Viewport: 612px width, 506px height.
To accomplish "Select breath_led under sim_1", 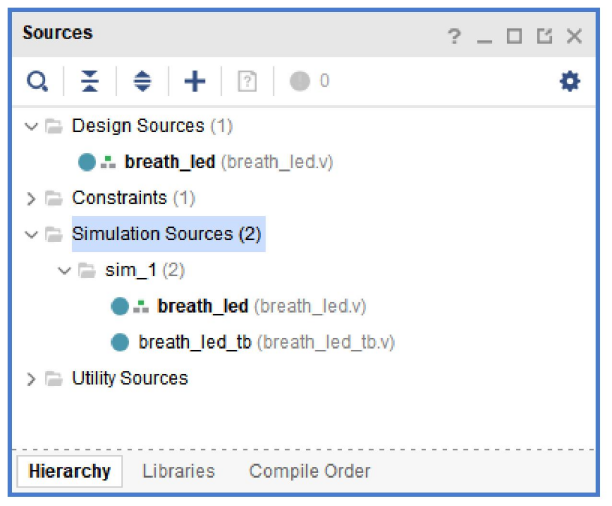I will tap(202, 307).
